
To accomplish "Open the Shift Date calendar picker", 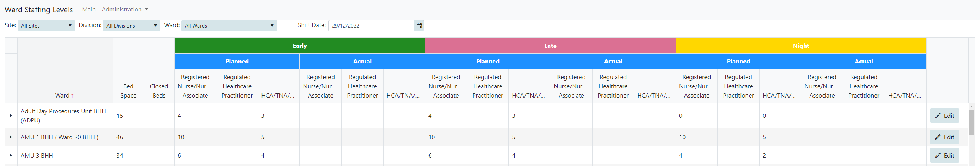I will click(419, 26).
